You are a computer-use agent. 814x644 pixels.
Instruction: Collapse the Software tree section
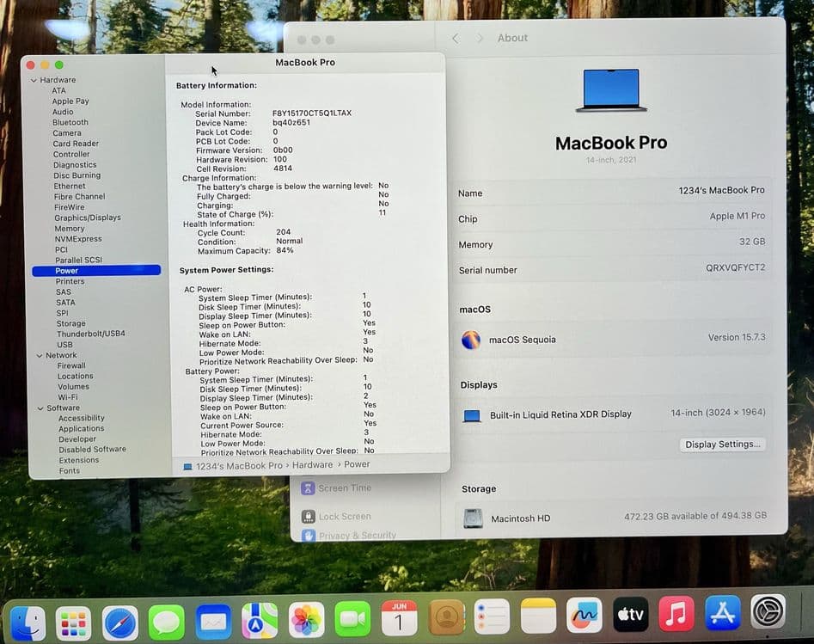tap(40, 408)
